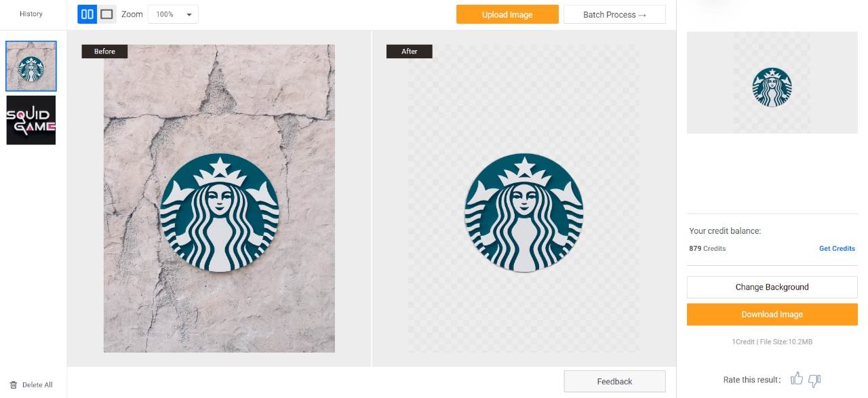
Task: Click 'Your credit balance:' text
Action: click(x=725, y=231)
